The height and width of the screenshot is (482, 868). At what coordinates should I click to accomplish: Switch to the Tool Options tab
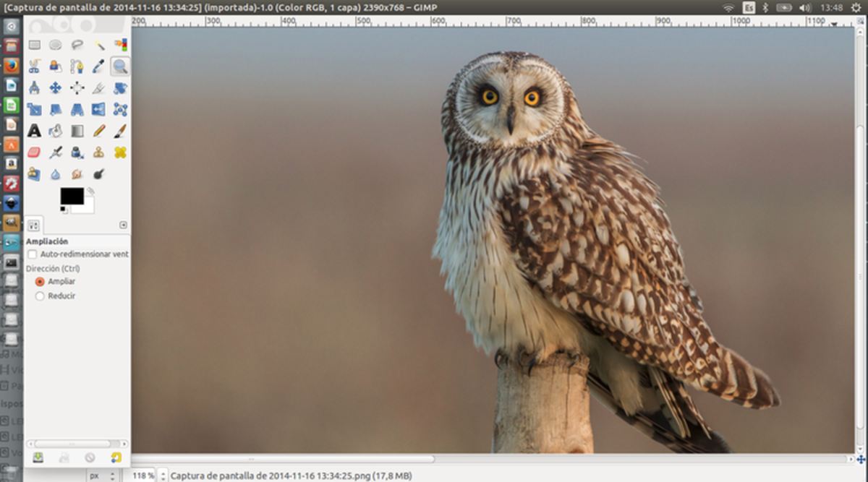34,225
